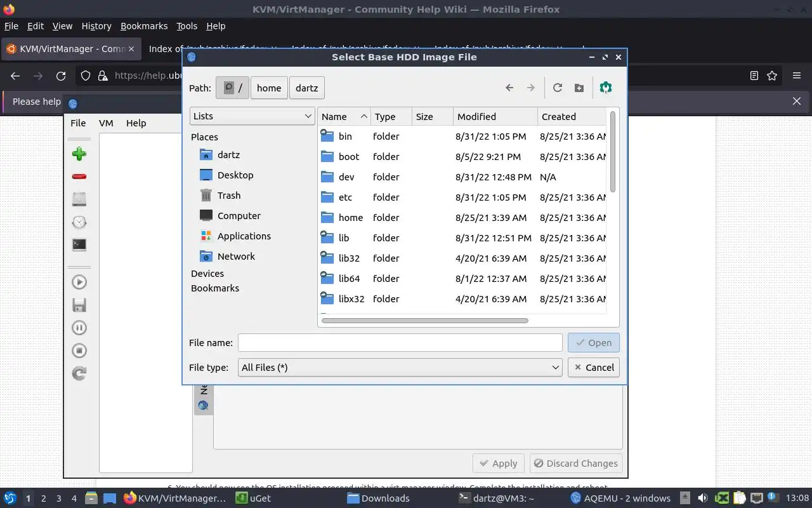The image size is (812, 508).
Task: Click the hard disk icon in AQEMU sidebar
Action: [x=79, y=199]
